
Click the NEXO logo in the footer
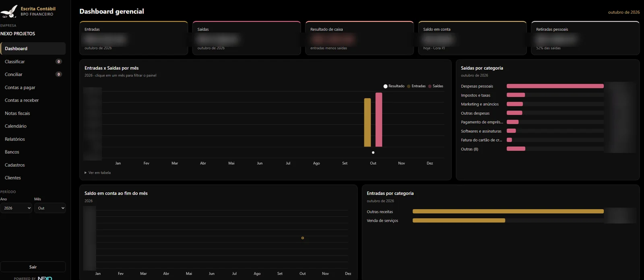(x=45, y=278)
